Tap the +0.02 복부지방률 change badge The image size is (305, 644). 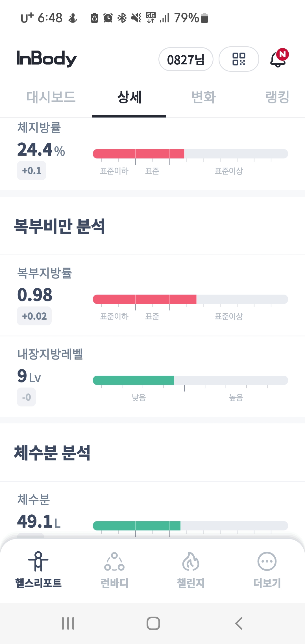tap(34, 316)
